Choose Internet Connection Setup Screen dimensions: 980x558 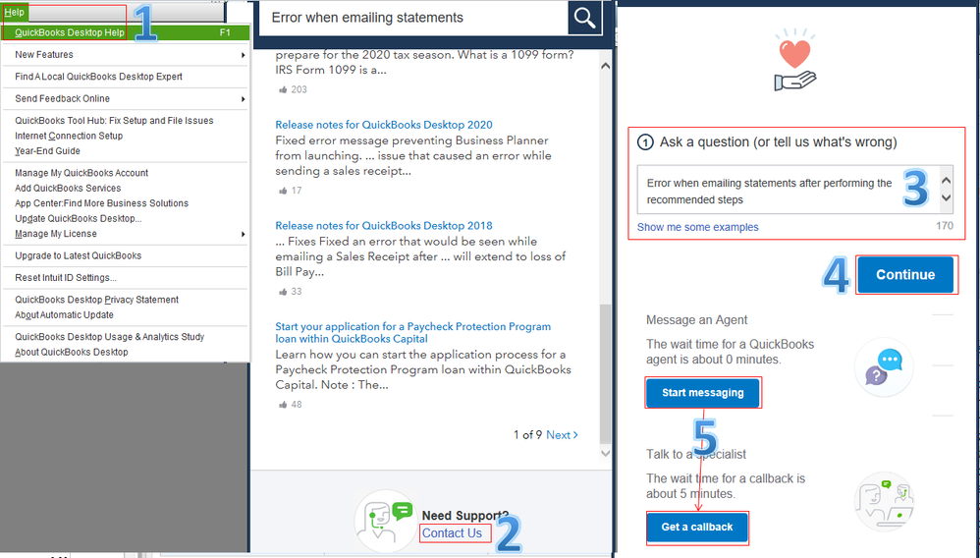(69, 136)
